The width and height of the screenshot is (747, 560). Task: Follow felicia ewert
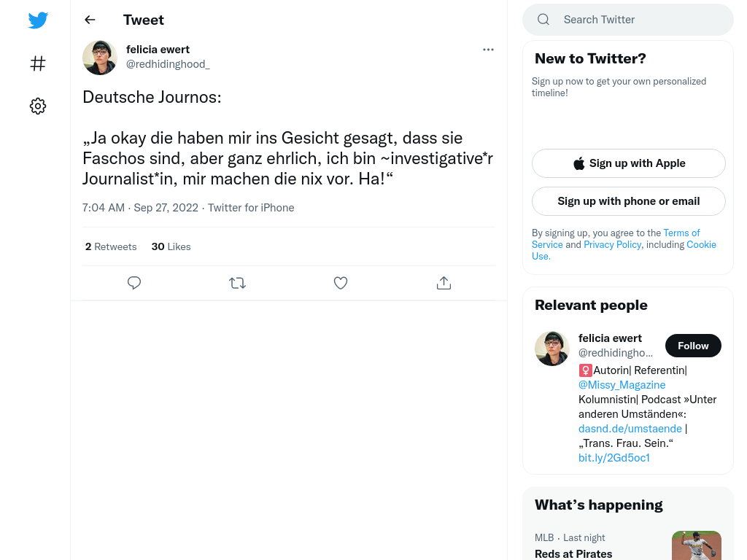coord(693,346)
